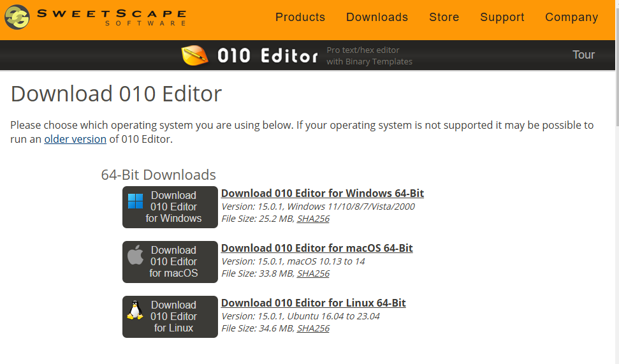This screenshot has height=364, width=619.
Task: Click the macOS 10.13 to 14 version line
Action: (293, 261)
